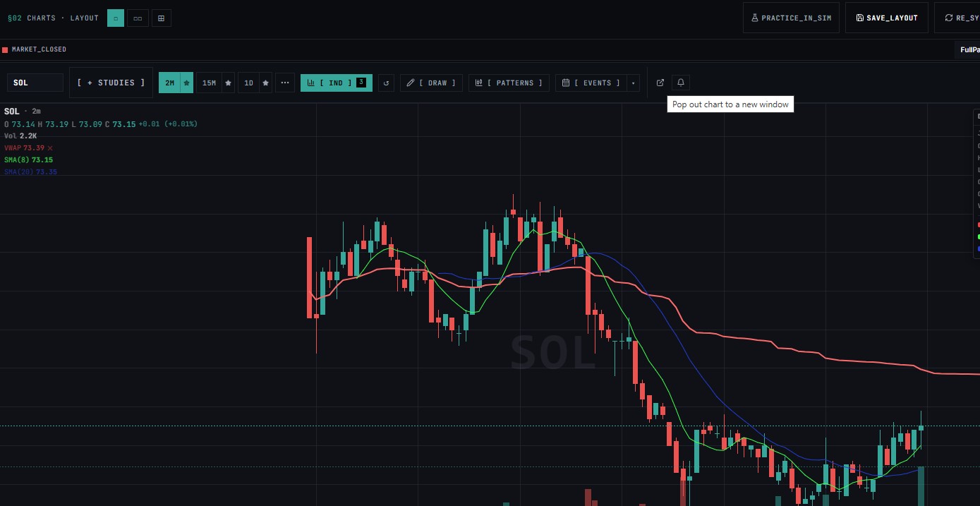The width and height of the screenshot is (980, 506).
Task: Open the [ + STUDIES ] menu
Action: point(111,83)
